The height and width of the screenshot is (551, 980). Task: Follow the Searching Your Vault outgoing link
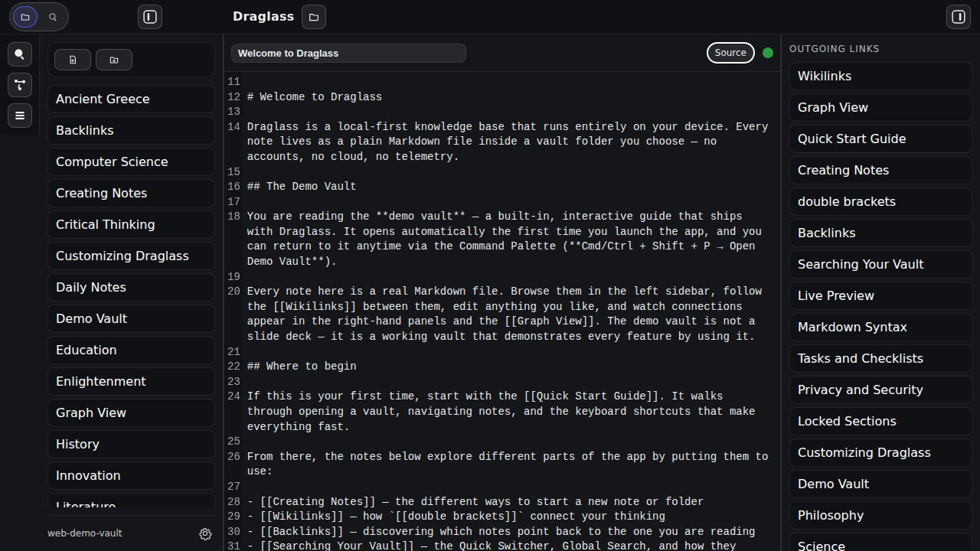pos(880,264)
